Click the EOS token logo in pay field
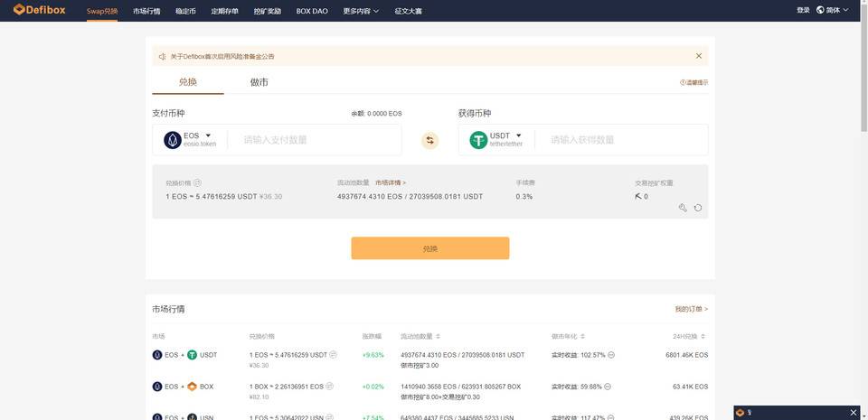The height and width of the screenshot is (420, 868). (173, 140)
